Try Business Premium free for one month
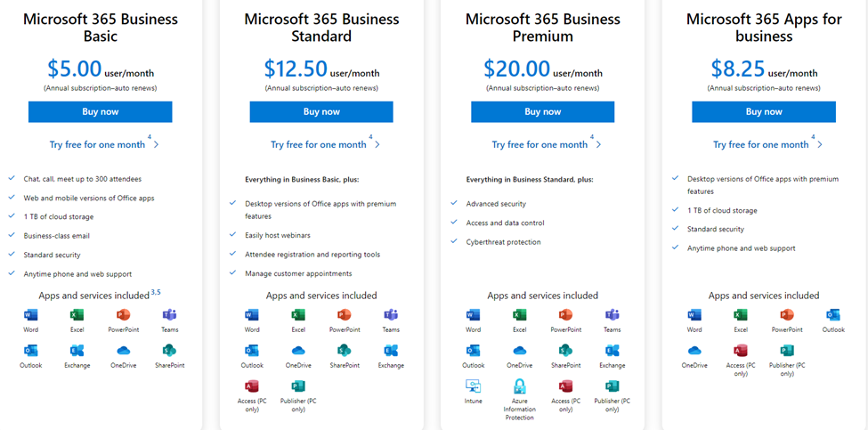Image resolution: width=868 pixels, height=430 pixels. point(539,144)
